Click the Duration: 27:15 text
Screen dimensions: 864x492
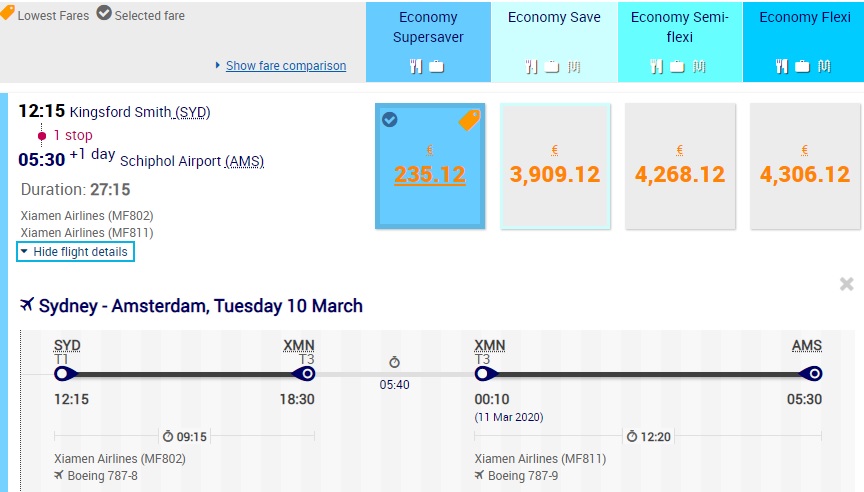point(75,190)
